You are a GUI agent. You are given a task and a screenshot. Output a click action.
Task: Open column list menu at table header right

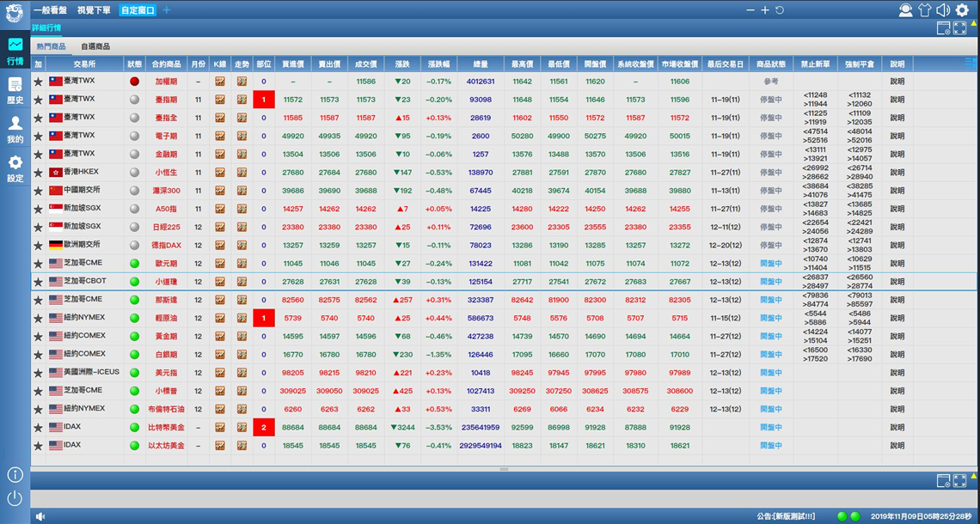(x=971, y=64)
